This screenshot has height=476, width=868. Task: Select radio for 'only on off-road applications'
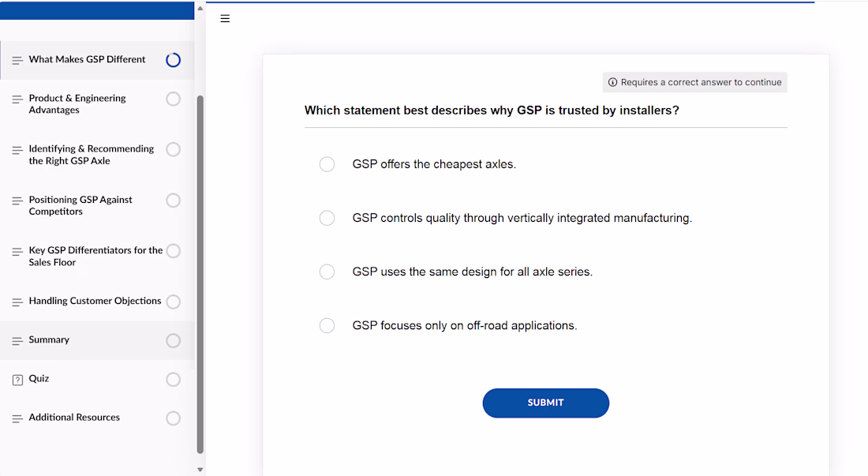[327, 325]
